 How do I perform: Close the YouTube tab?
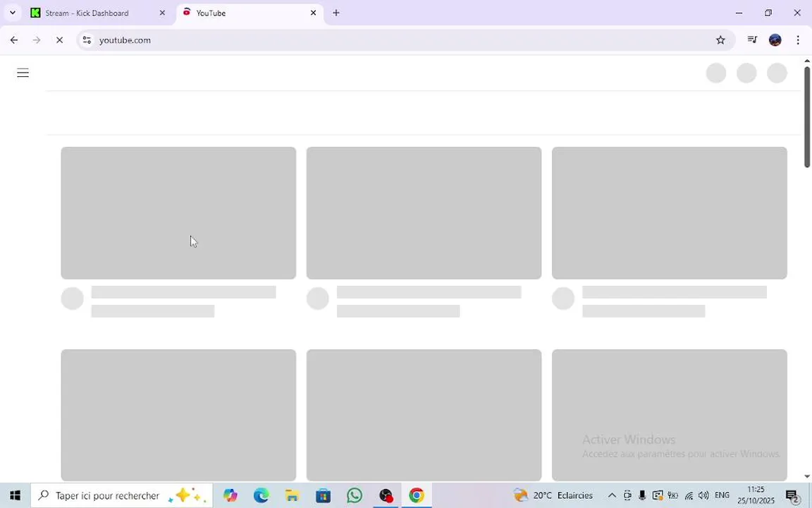point(313,13)
